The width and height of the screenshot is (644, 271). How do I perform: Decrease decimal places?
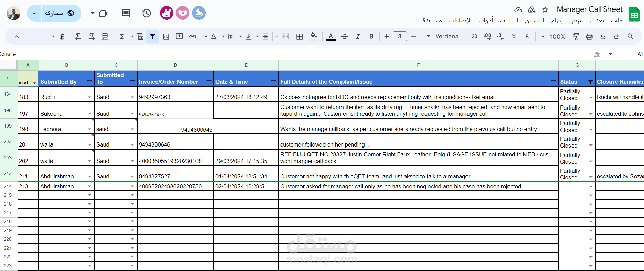[500, 36]
